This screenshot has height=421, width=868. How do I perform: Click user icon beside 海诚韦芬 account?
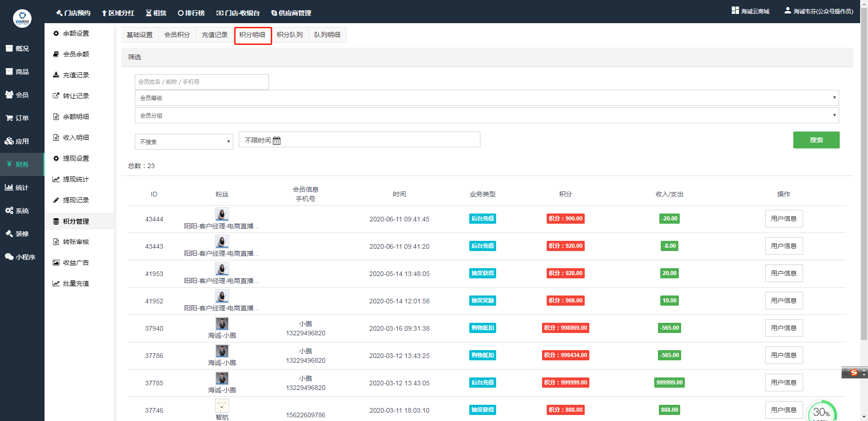(787, 10)
